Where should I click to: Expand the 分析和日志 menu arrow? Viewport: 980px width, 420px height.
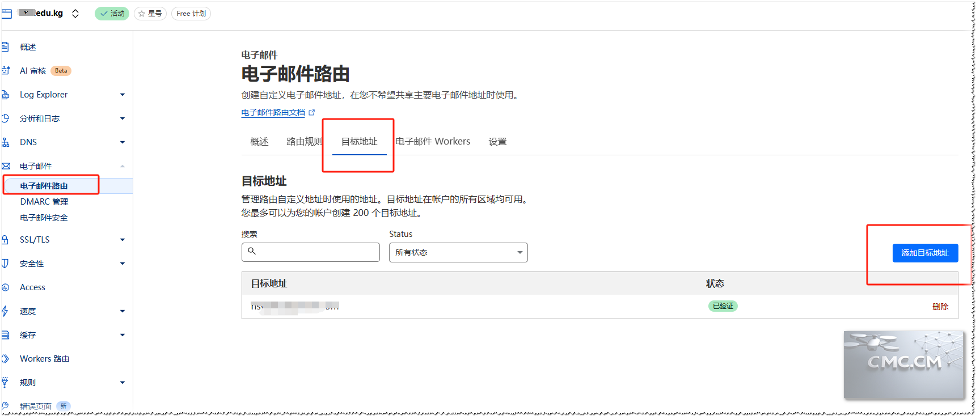point(122,118)
